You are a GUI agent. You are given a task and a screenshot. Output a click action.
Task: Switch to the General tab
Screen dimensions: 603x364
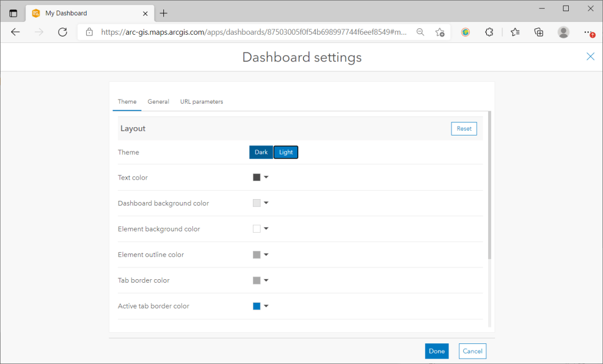click(158, 101)
